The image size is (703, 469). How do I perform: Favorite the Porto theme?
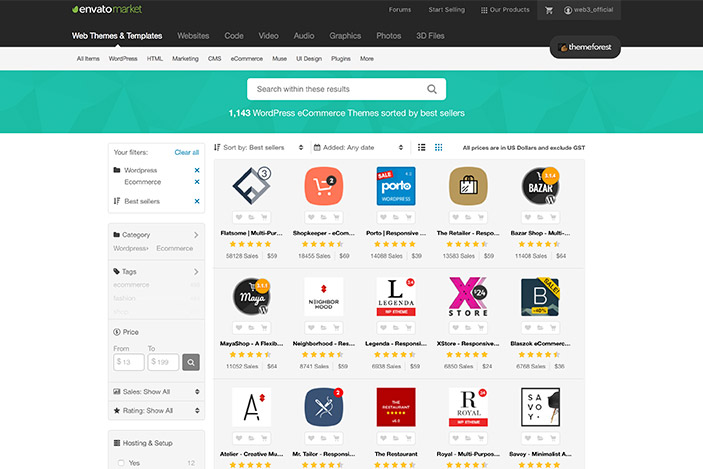coord(383,217)
